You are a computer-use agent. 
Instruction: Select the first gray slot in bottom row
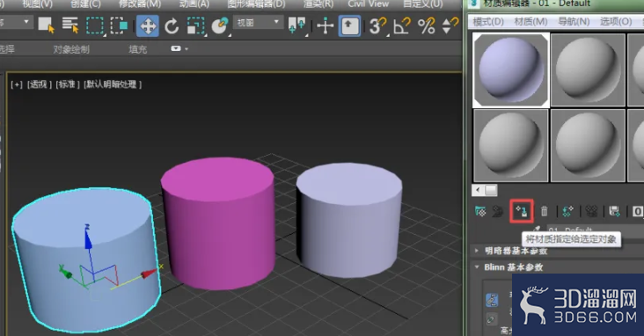[511, 145]
